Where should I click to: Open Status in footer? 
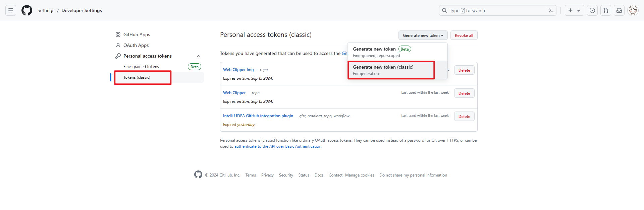tap(304, 175)
